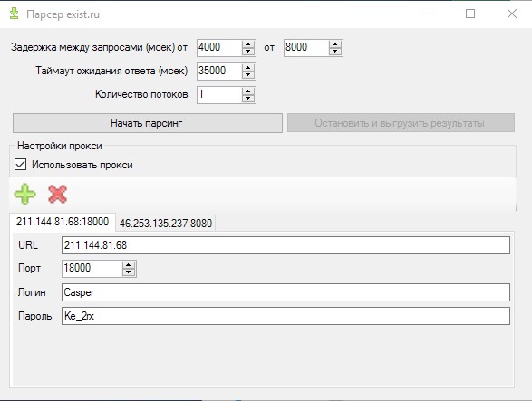Click the red cross delete proxy icon
The image size is (532, 401).
(57, 194)
